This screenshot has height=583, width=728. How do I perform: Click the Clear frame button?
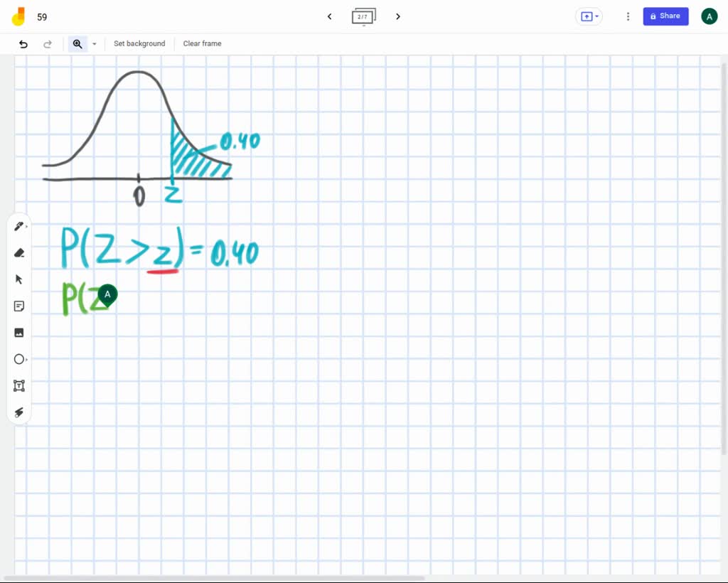[x=202, y=43]
